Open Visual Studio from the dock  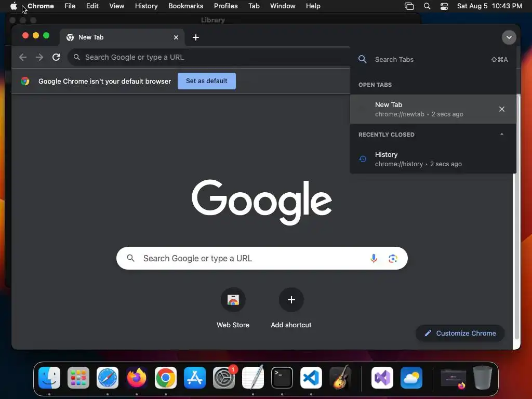tap(382, 378)
